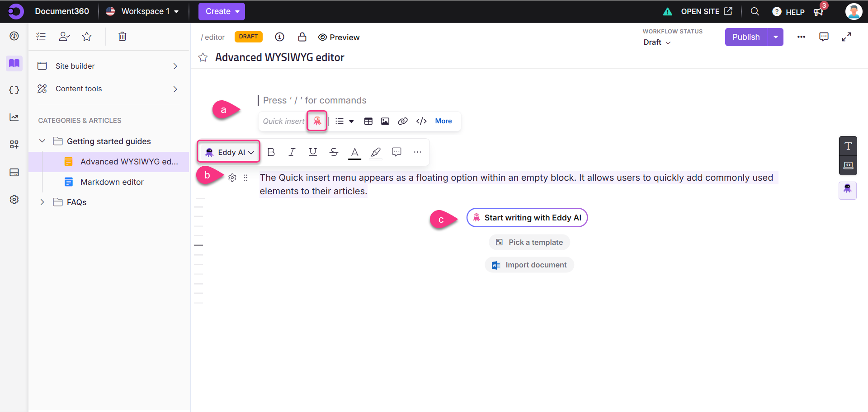Collapse Getting started guides category
This screenshot has height=412, width=868.
[x=42, y=141]
